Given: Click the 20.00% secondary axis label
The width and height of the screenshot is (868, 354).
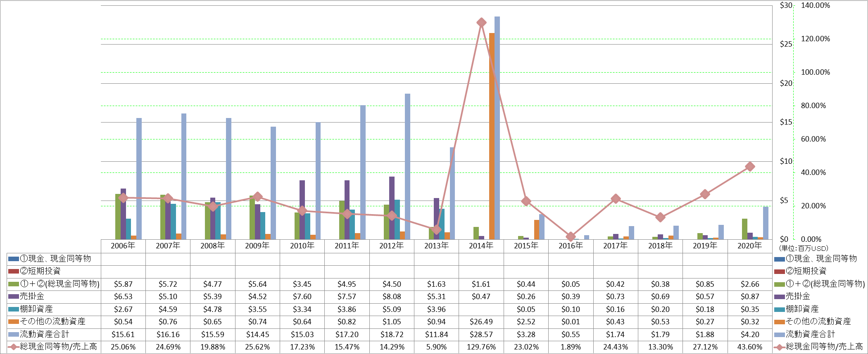Looking at the screenshot, I should tap(813, 206).
